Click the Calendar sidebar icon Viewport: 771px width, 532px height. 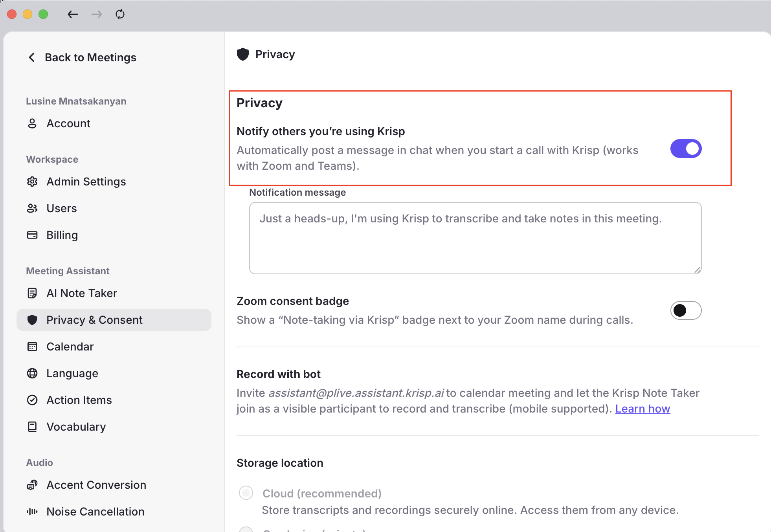(x=32, y=347)
